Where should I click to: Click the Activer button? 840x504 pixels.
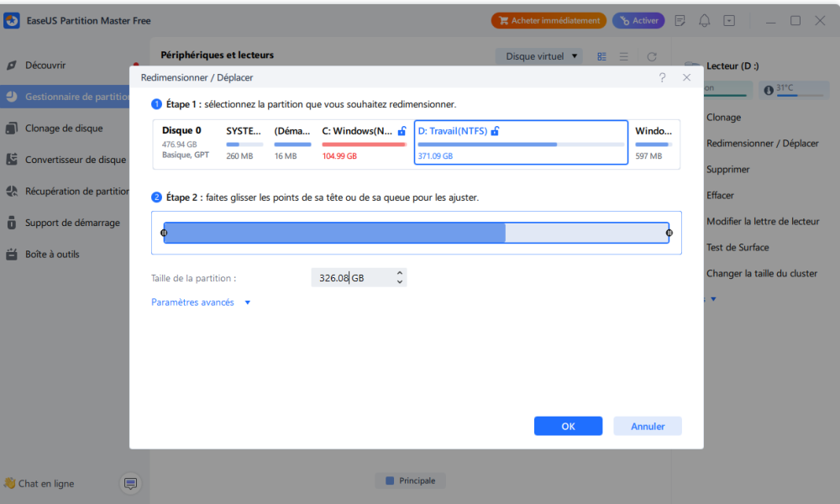point(638,21)
